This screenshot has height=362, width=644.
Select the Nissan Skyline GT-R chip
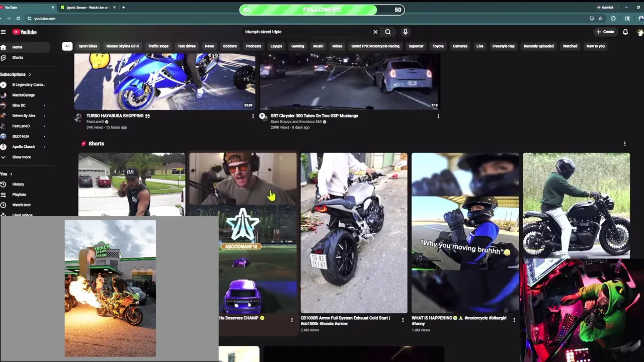pyautogui.click(x=122, y=46)
